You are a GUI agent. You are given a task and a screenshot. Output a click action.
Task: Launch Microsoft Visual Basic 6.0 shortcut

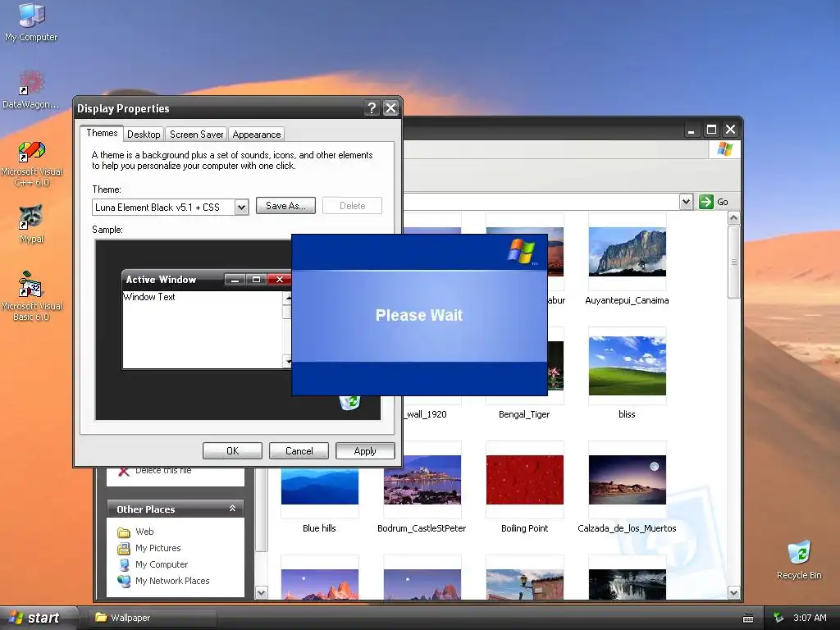(x=31, y=295)
